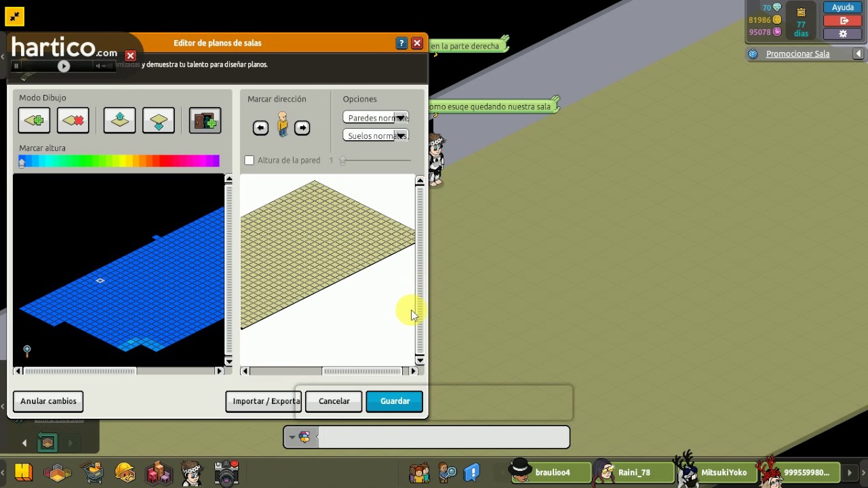
Task: Open the furniture inventory icon
Action: pyautogui.click(x=159, y=472)
